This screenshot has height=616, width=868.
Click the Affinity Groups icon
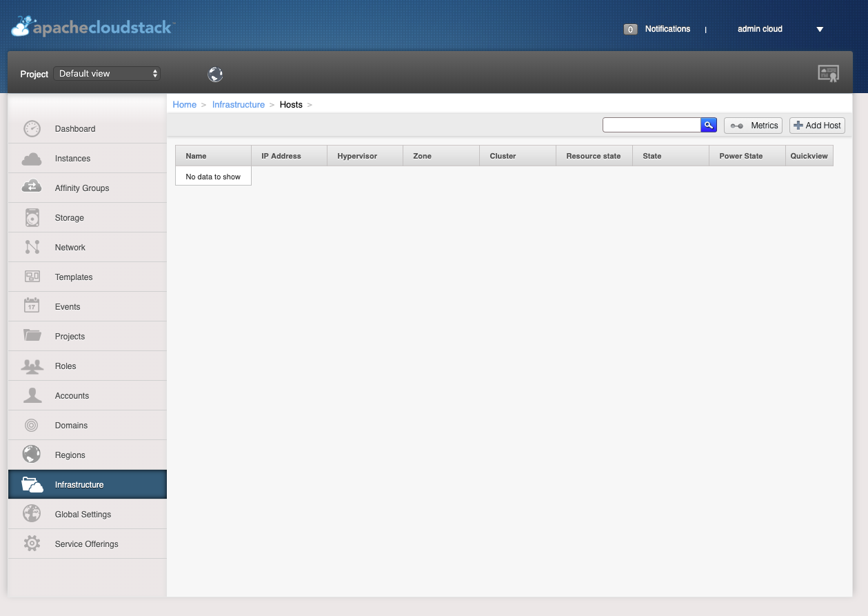(32, 188)
